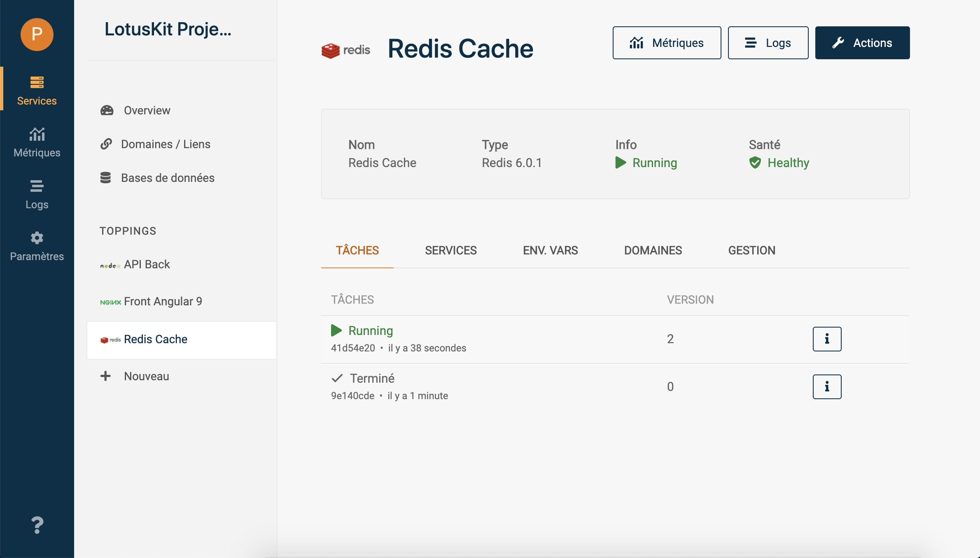The image size is (980, 558).
Task: Open info for the Terminé task
Action: click(827, 387)
